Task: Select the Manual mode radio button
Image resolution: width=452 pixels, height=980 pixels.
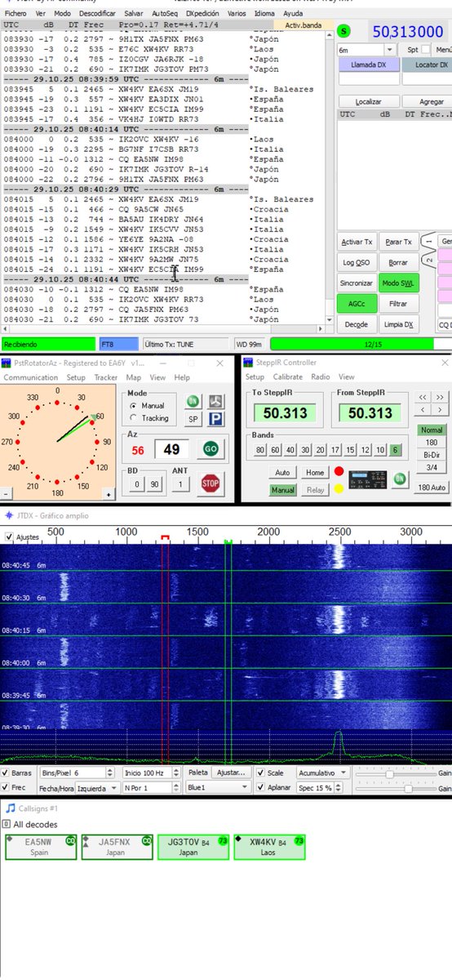Action: pos(134,405)
